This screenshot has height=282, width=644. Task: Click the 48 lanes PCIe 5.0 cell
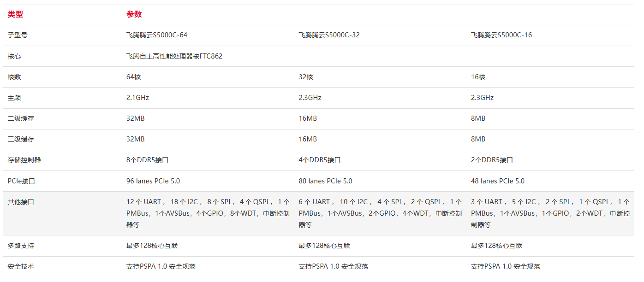click(x=497, y=181)
